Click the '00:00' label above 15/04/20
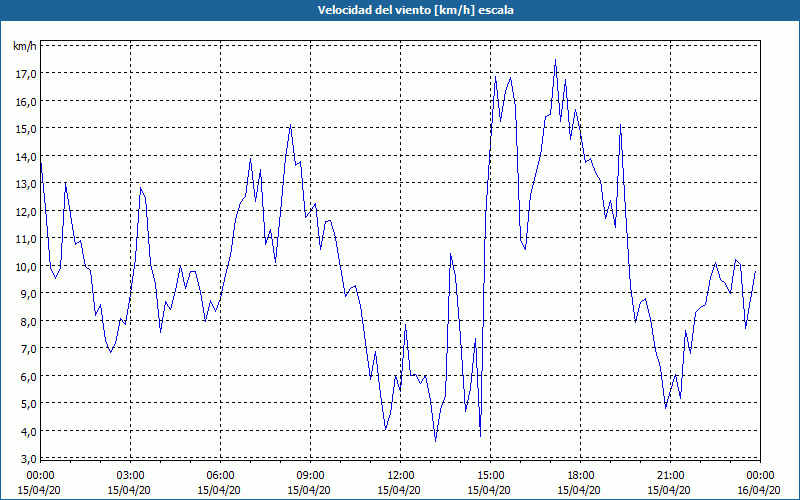The height and width of the screenshot is (500, 800). [40, 476]
